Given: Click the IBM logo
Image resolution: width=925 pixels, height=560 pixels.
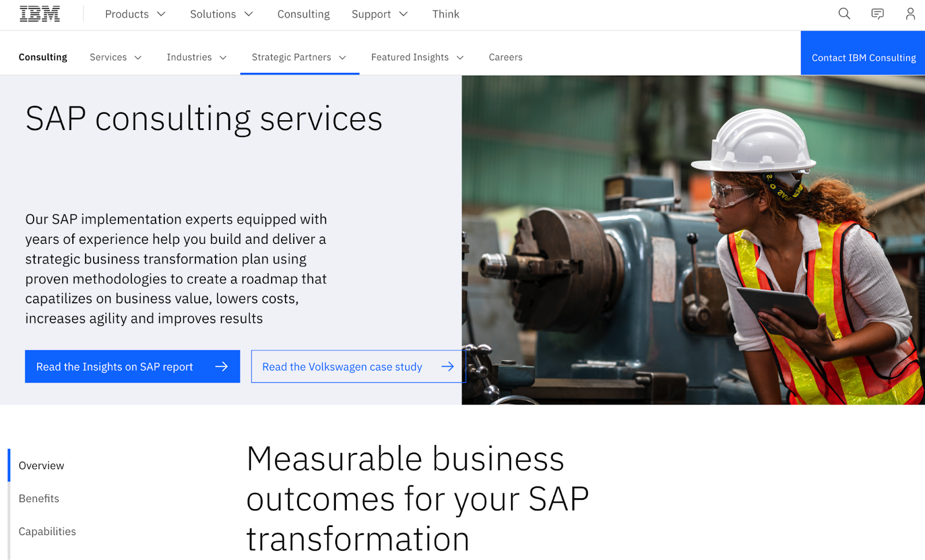Looking at the screenshot, I should pyautogui.click(x=40, y=13).
